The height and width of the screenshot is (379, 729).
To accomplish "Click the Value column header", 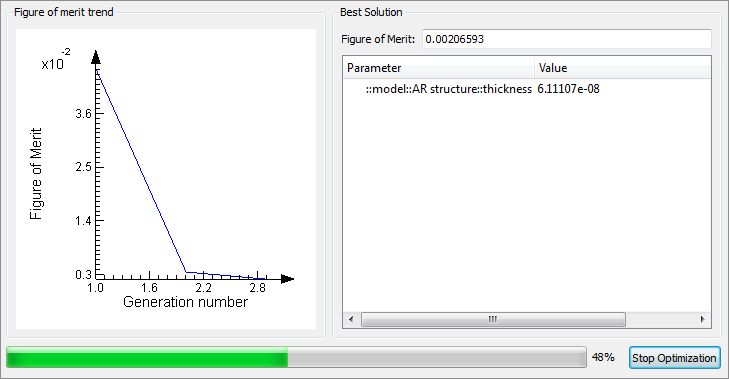I will pyautogui.click(x=623, y=68).
